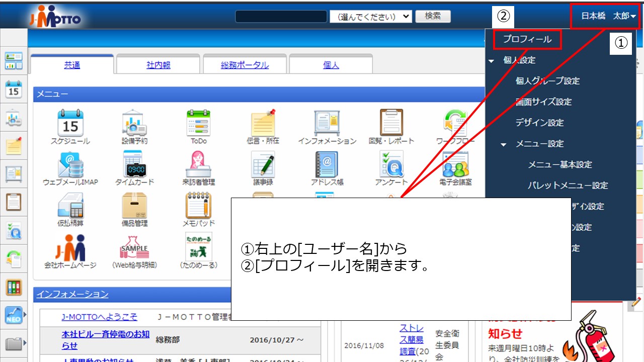Open the 備品管理 box icon
The width and height of the screenshot is (644, 362).
tap(134, 205)
